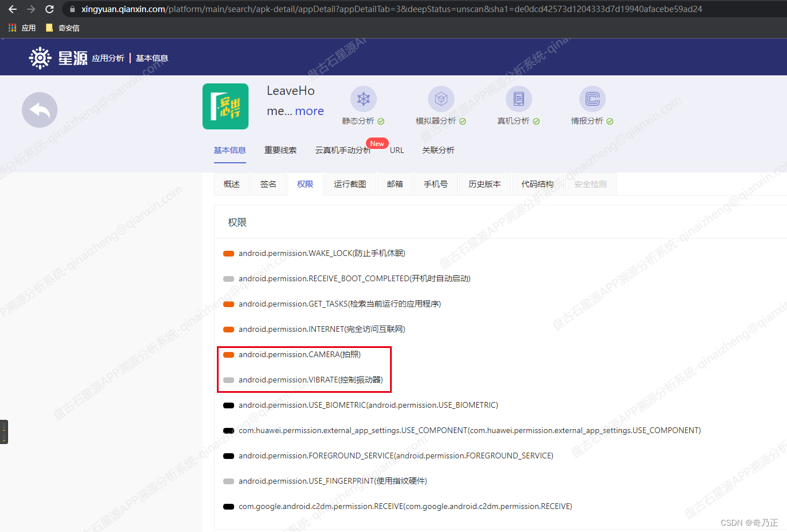This screenshot has width=787, height=532.
Task: Select android.permission.INTERNET text
Action: click(x=322, y=329)
